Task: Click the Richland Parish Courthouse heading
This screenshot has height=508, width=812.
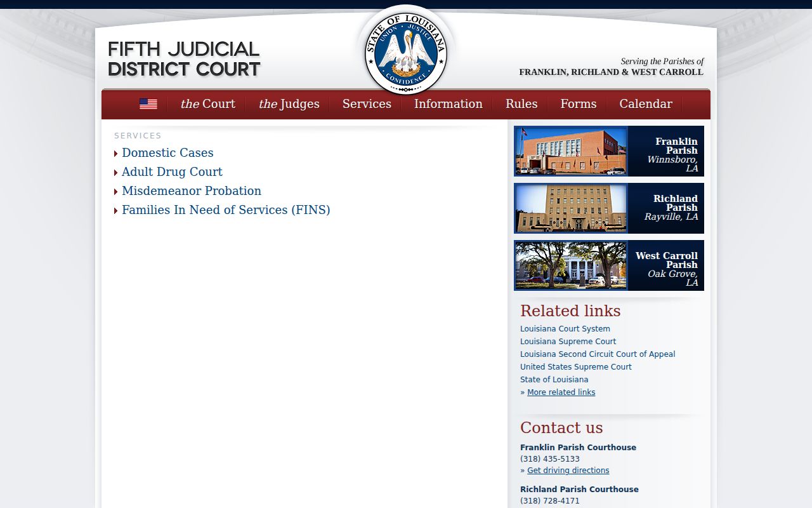Action: pos(579,490)
